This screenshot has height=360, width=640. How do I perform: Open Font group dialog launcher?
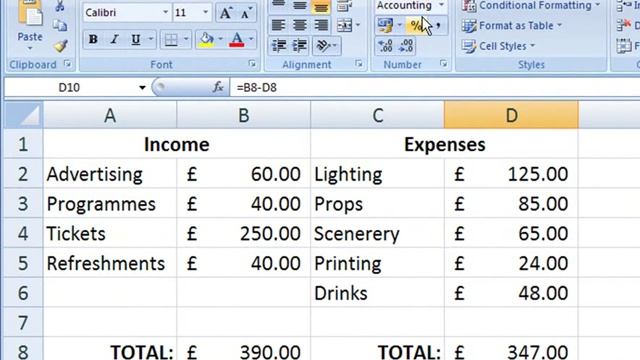[252, 64]
